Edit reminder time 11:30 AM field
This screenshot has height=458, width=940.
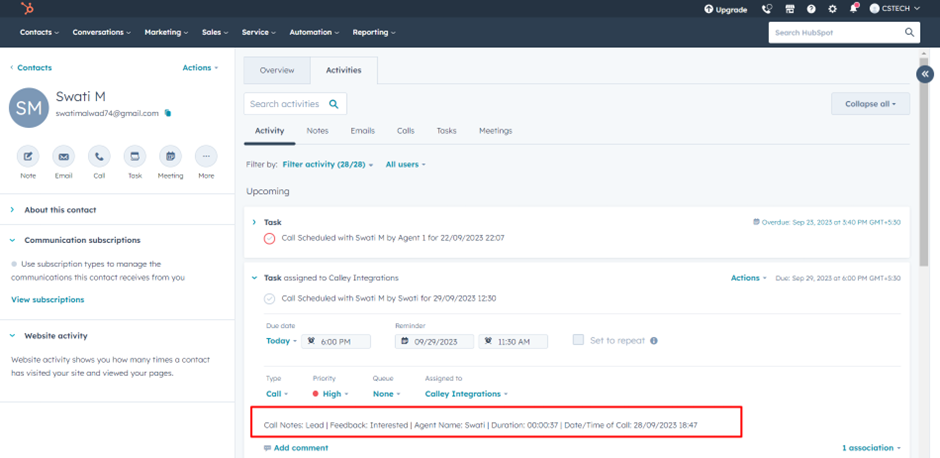[513, 342]
